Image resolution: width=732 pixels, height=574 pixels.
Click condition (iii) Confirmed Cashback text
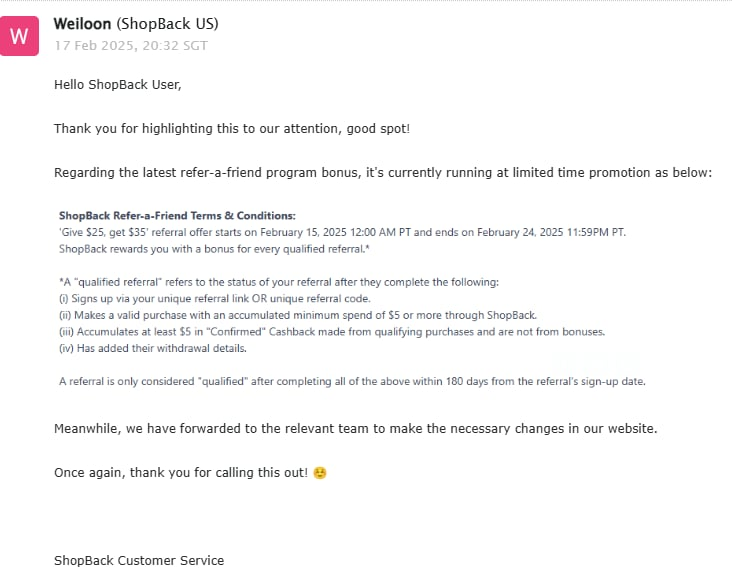click(332, 332)
